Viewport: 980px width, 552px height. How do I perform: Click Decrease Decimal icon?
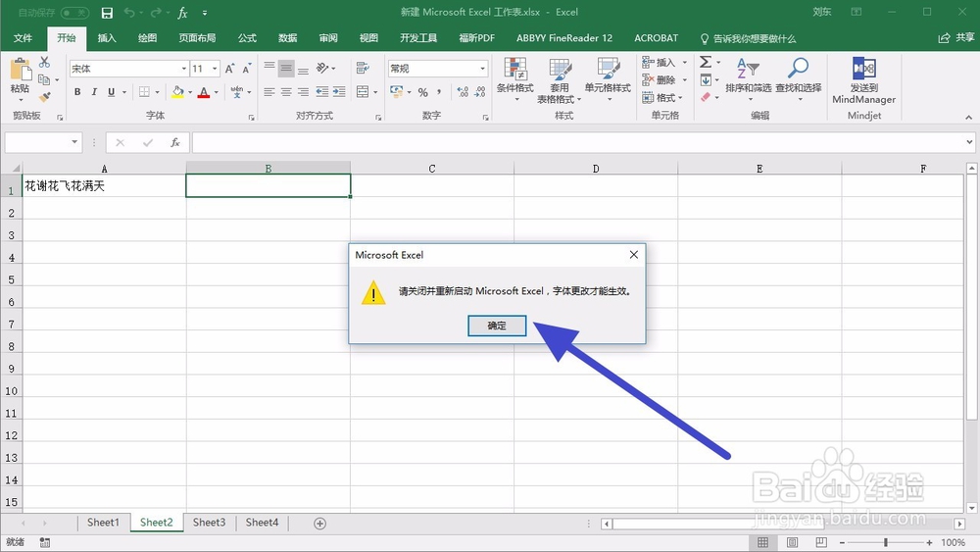[480, 92]
